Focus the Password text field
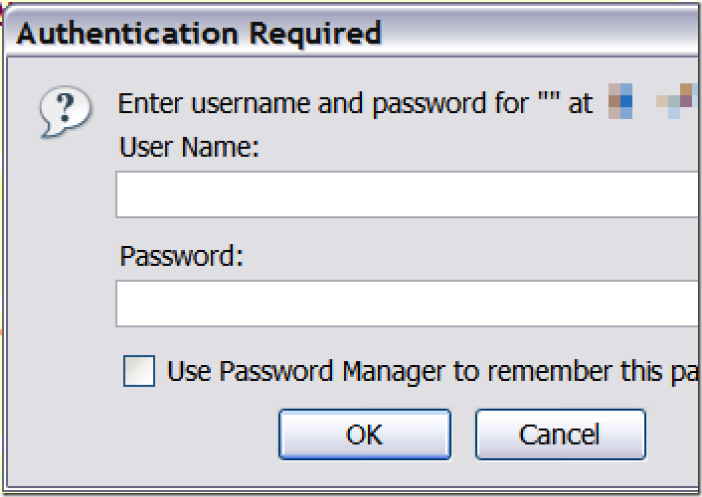 pyautogui.click(x=408, y=304)
